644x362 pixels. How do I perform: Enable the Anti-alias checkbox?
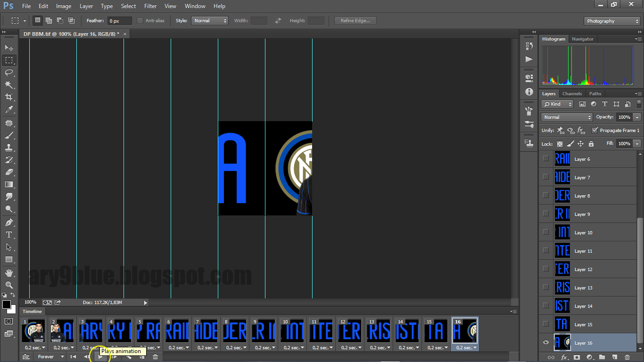pos(140,21)
